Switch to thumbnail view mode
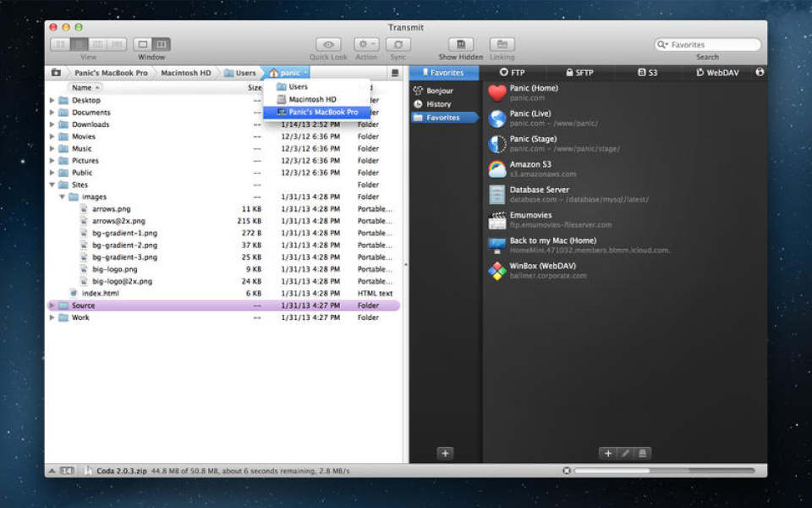 pos(60,45)
